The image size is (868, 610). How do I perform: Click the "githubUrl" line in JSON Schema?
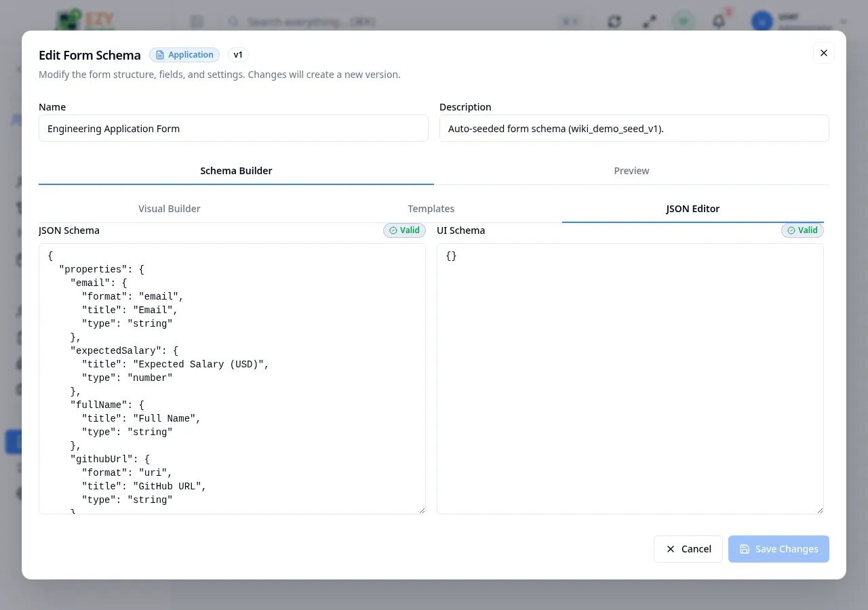tap(110, 460)
